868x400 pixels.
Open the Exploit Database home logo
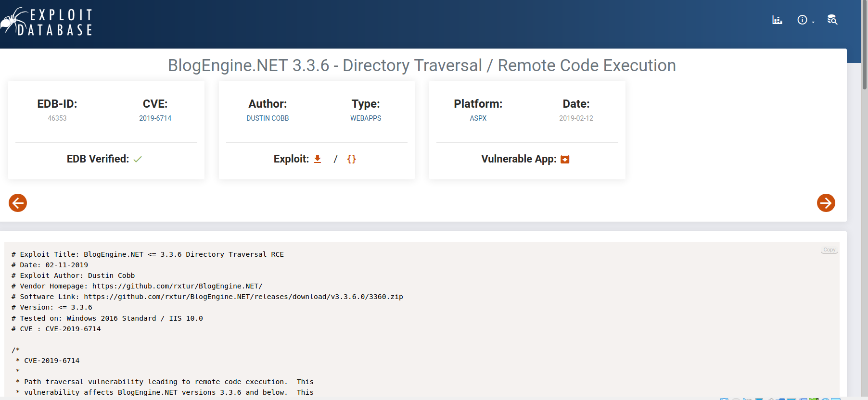tap(46, 22)
